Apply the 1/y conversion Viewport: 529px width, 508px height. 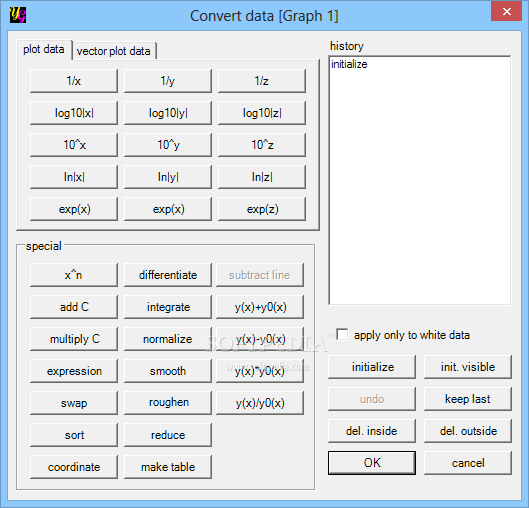168,81
